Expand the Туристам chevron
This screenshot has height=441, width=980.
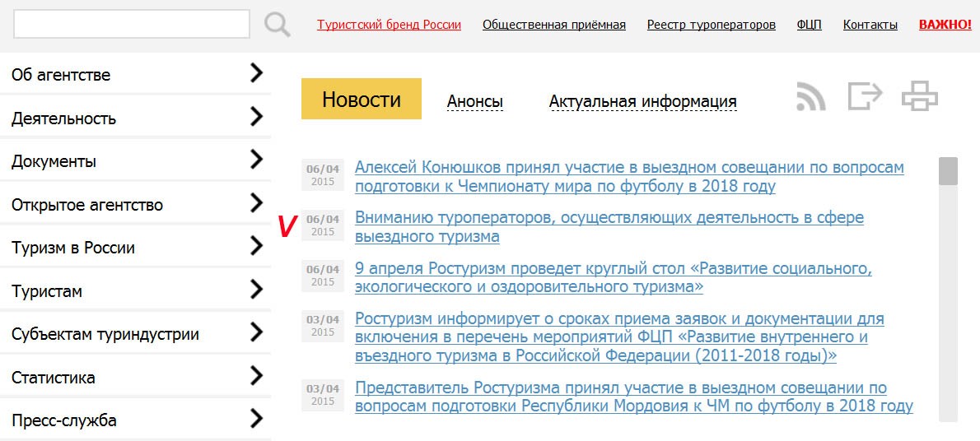point(256,290)
